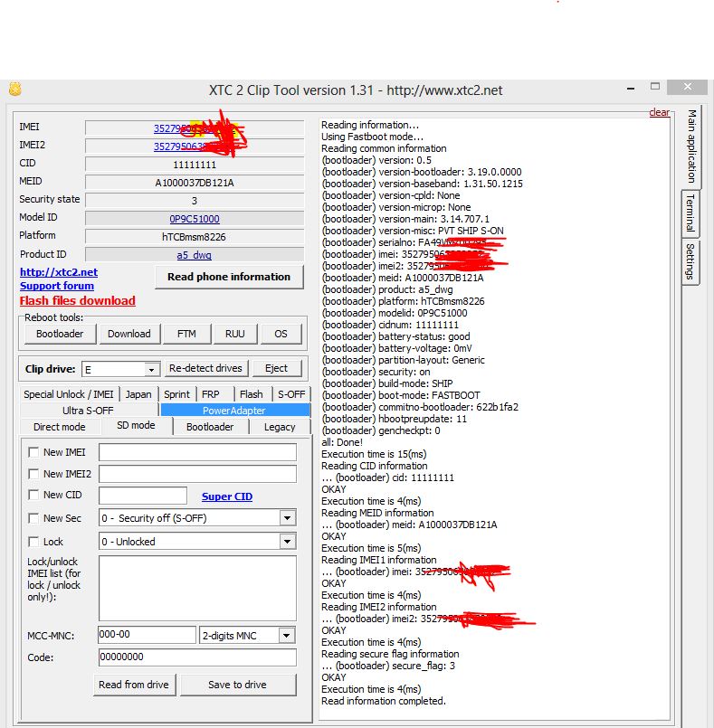Focus the New IMEI input field
Viewport: 714px width, 728px height.
197,452
